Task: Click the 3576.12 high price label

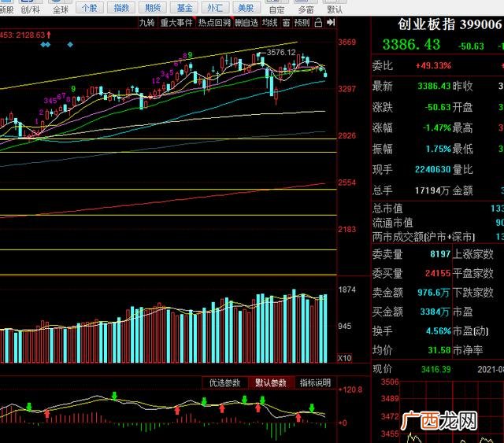Action: pos(280,53)
